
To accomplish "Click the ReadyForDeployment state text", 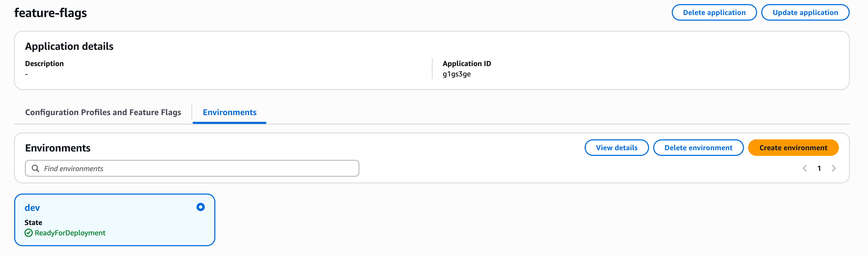I will 70,233.
